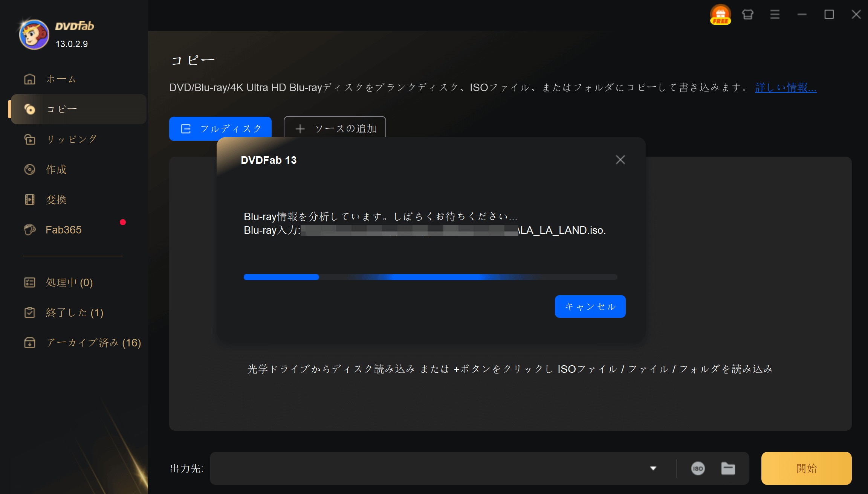Click the DVDFab monkey logo avatar
Image resolution: width=868 pixels, height=494 pixels.
click(x=34, y=35)
